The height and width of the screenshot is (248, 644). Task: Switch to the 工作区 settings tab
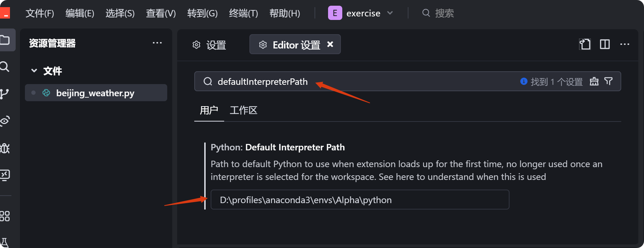click(x=243, y=110)
